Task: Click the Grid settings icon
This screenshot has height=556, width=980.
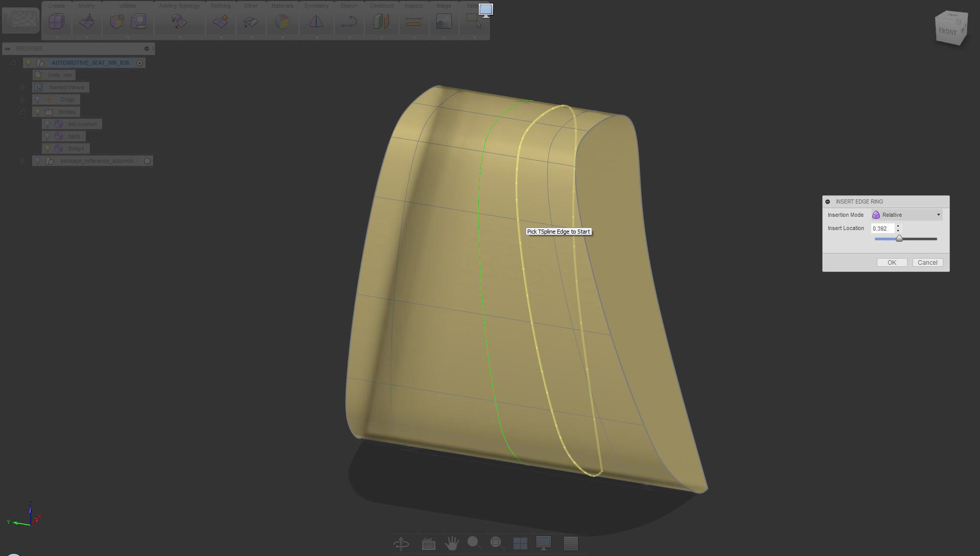Action: 571,543
